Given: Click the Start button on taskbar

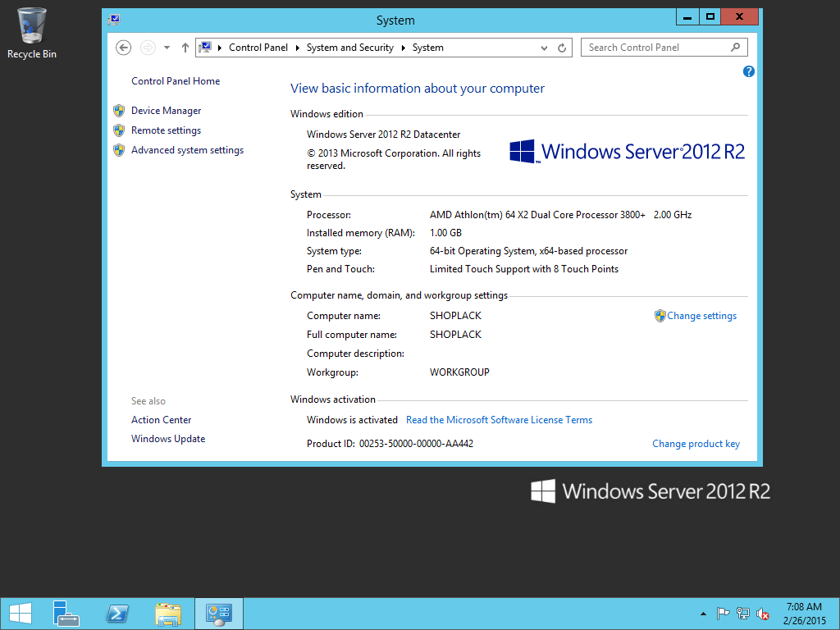Looking at the screenshot, I should tap(20, 614).
